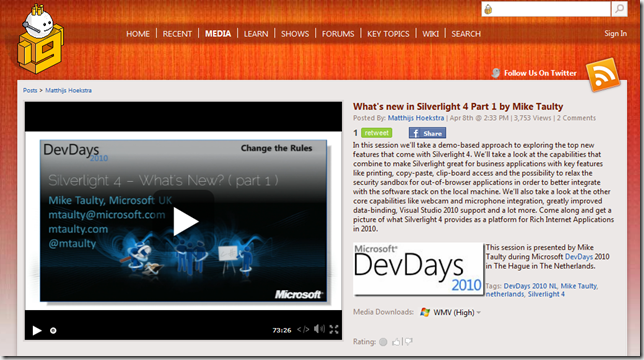The width and height of the screenshot is (644, 360).
Task: Click the green retweet button
Action: 377,133
